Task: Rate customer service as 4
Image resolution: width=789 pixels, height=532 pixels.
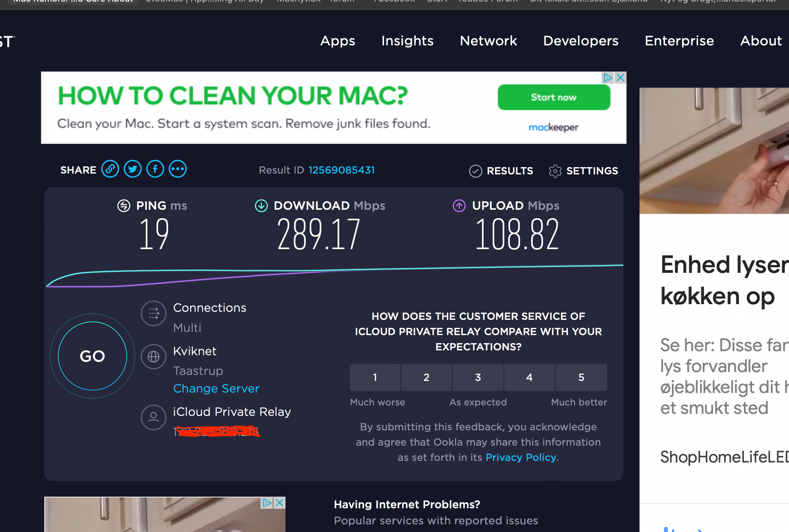Action: [x=530, y=377]
